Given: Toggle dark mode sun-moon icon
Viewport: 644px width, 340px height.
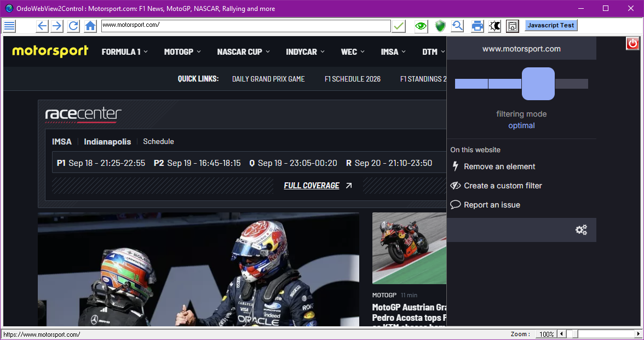Looking at the screenshot, I should coord(495,26).
